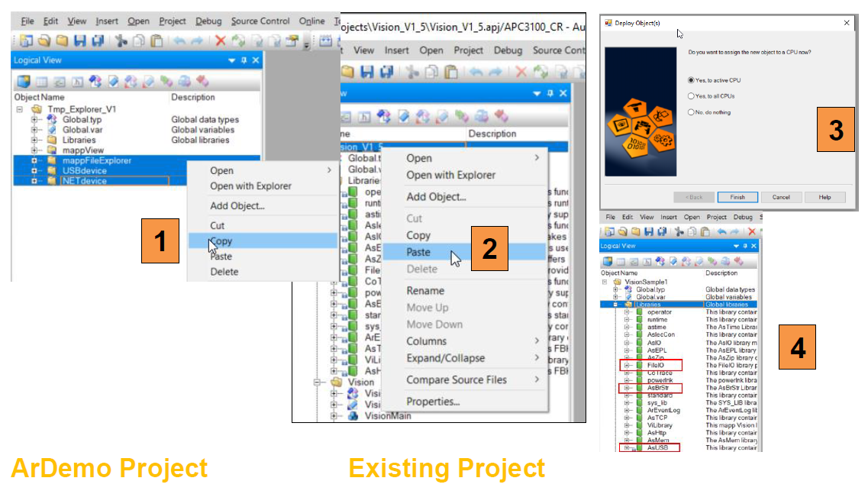Expand the Global.typ node under Tmp_Explorer_V1
This screenshot has height=494, width=868.
pyautogui.click(x=35, y=120)
